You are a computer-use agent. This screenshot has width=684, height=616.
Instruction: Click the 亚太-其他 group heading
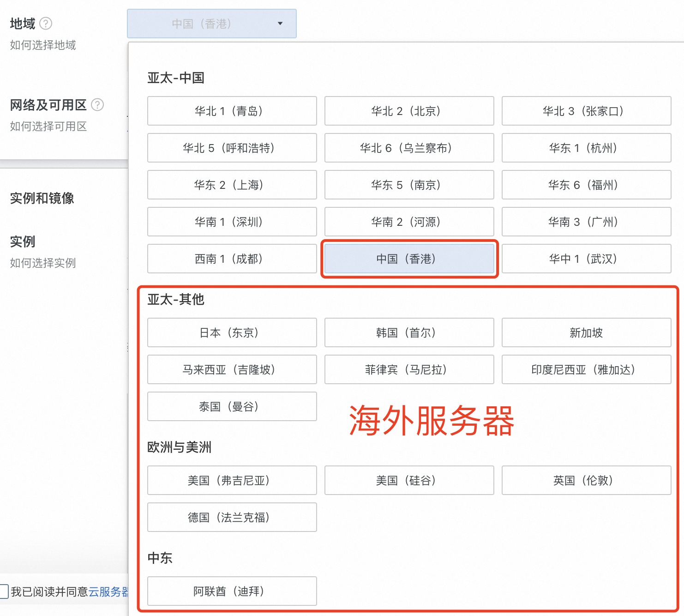pyautogui.click(x=176, y=299)
